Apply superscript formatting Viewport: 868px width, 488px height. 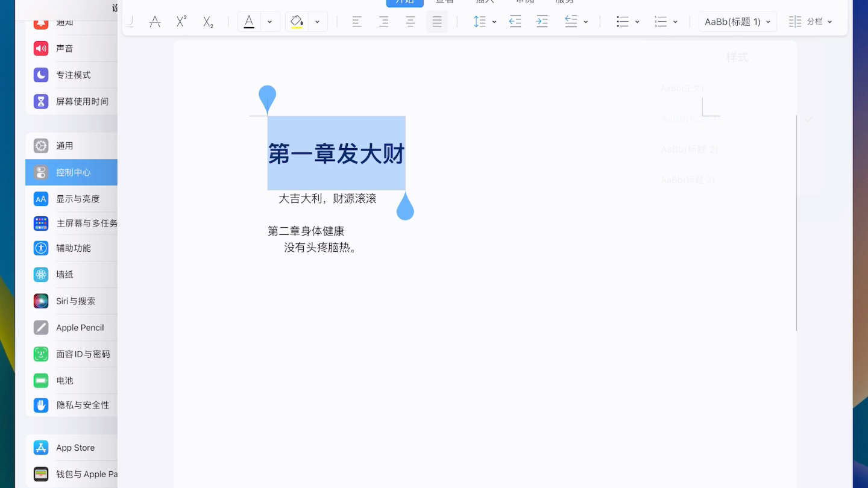181,22
